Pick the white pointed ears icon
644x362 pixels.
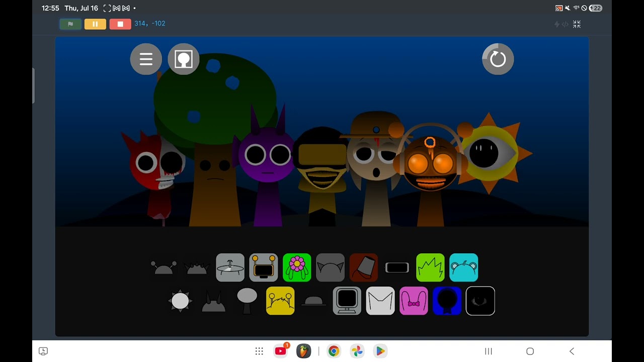point(380,301)
